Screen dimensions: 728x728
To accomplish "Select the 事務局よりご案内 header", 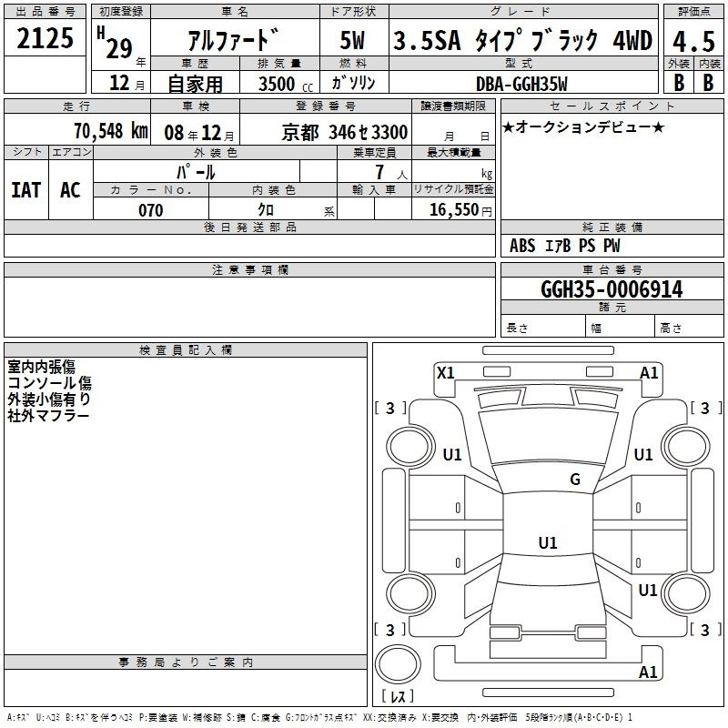I will tap(186, 662).
